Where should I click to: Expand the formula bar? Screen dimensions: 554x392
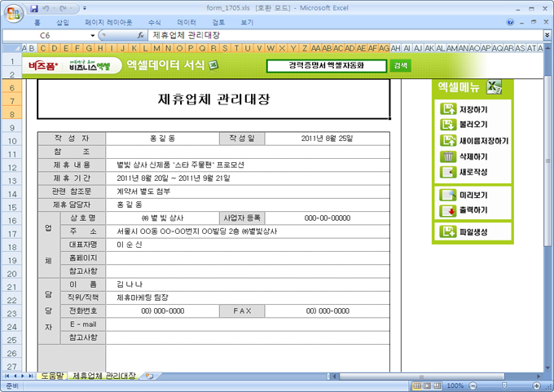pyautogui.click(x=546, y=36)
